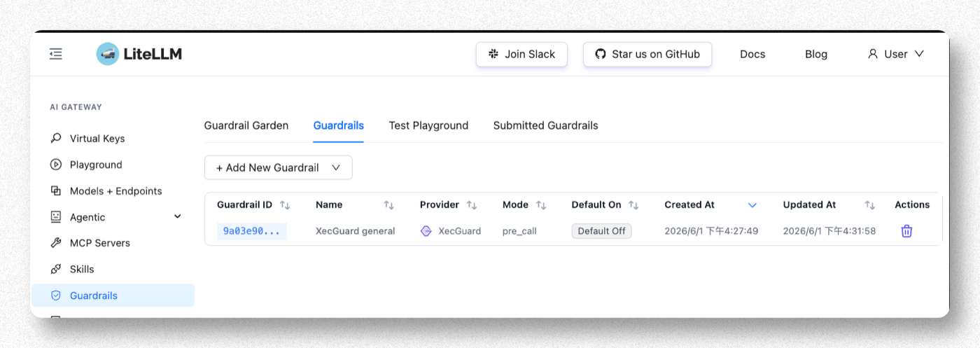Click the LiteLLM logo

pos(139,54)
